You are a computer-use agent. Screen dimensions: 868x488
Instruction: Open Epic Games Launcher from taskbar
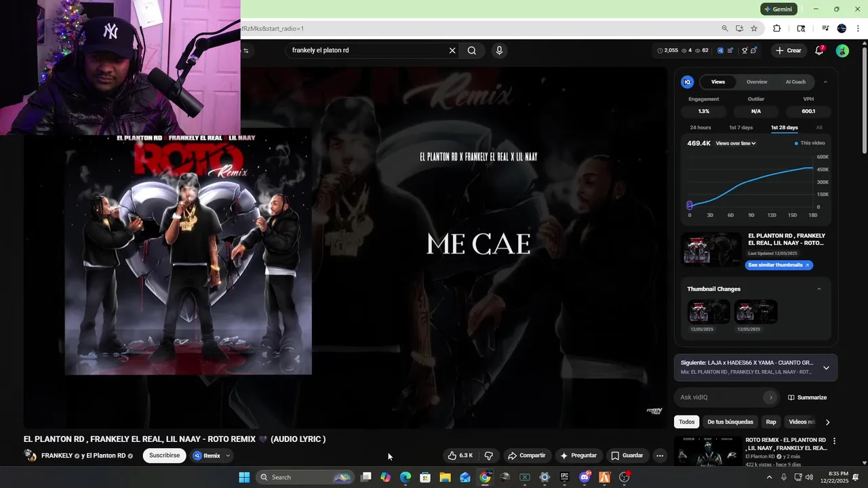click(x=564, y=477)
